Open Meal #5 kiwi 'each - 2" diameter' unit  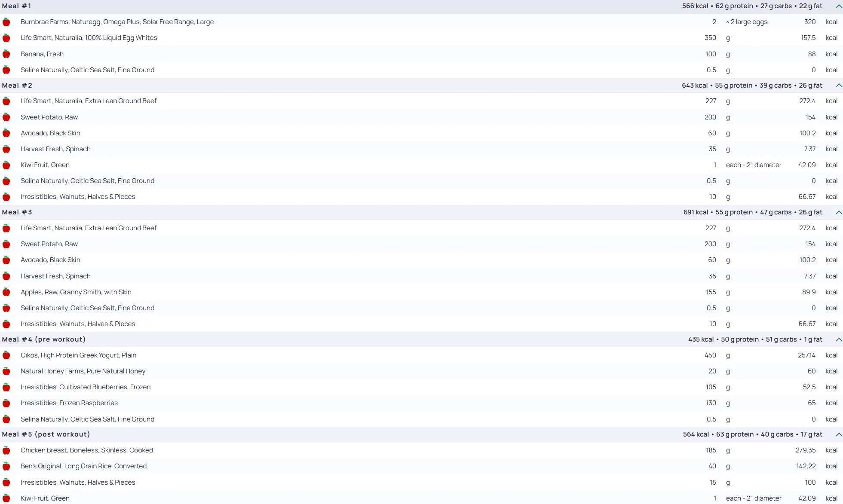754,498
